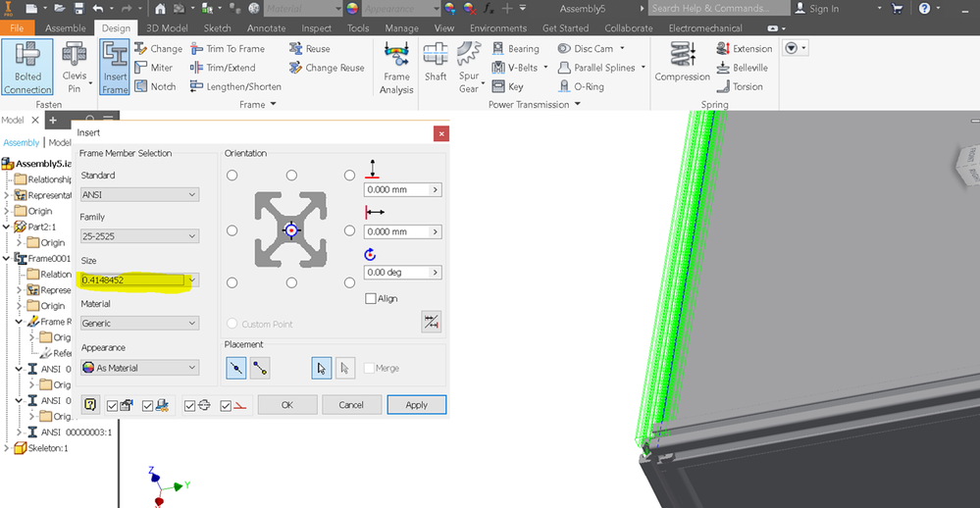The image size is (980, 508).
Task: Enable the Align checkbox
Action: tap(371, 299)
